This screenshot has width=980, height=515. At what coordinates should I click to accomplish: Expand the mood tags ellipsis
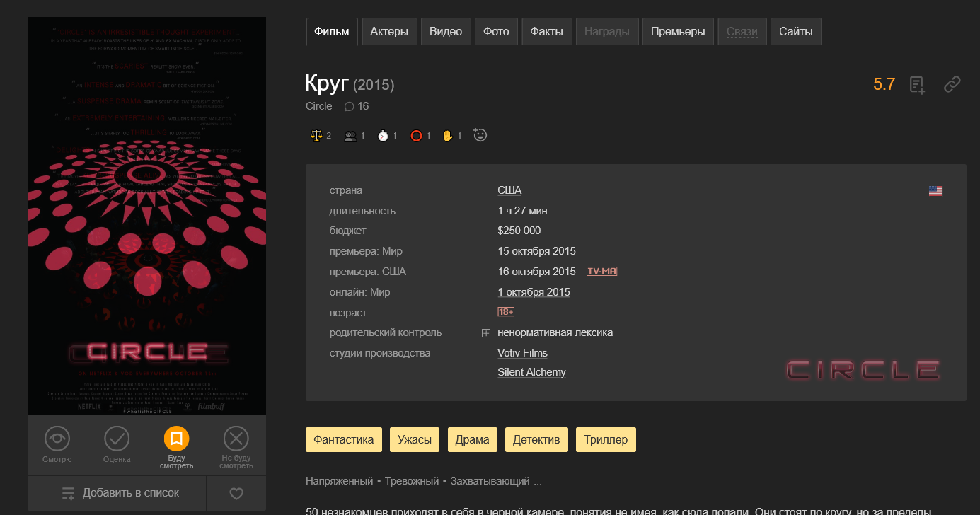coord(538,481)
